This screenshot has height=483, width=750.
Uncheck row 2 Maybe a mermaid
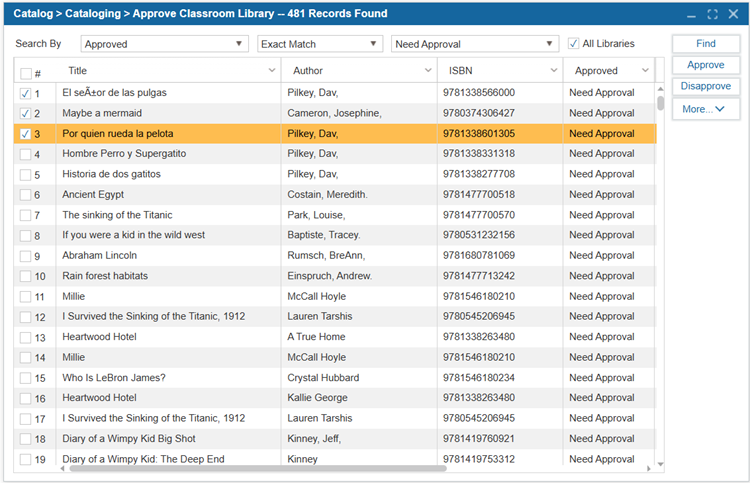click(x=25, y=113)
